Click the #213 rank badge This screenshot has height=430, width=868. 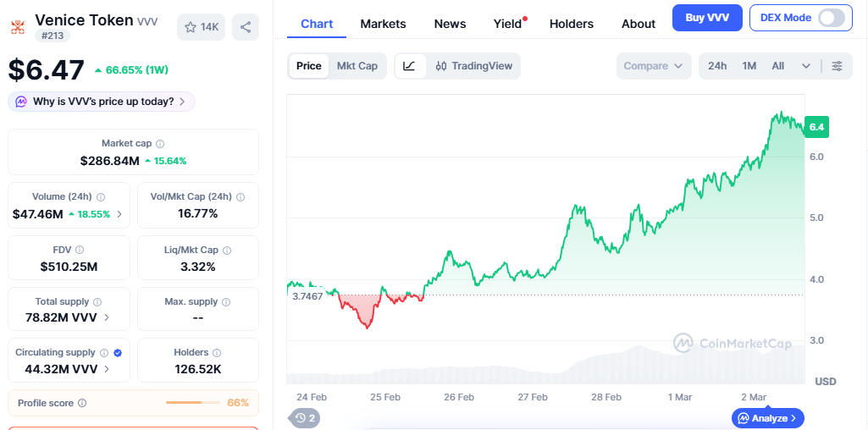tap(52, 36)
